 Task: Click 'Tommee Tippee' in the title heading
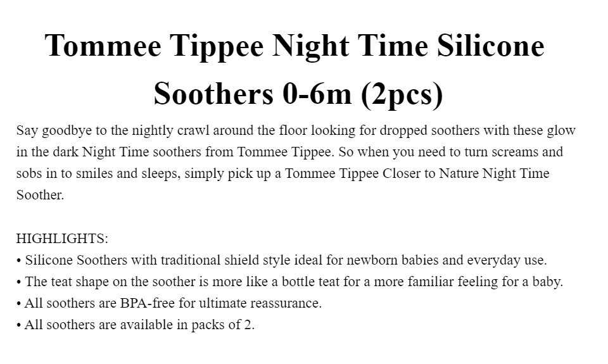pos(155,46)
